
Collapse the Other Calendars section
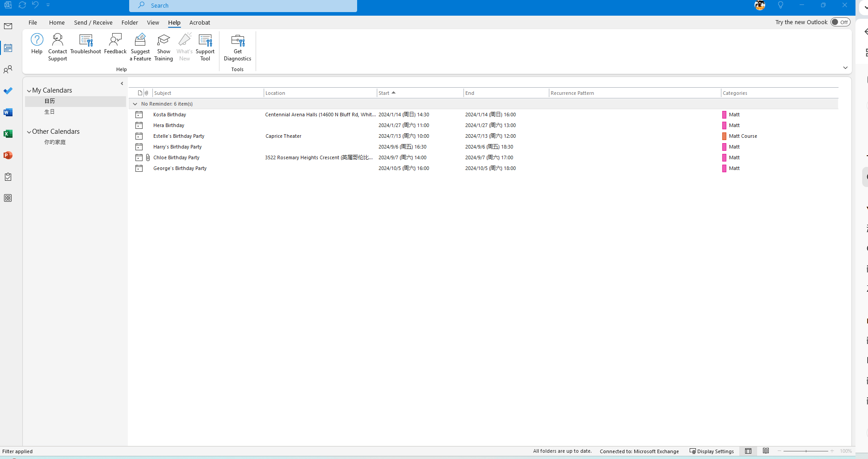coord(29,131)
